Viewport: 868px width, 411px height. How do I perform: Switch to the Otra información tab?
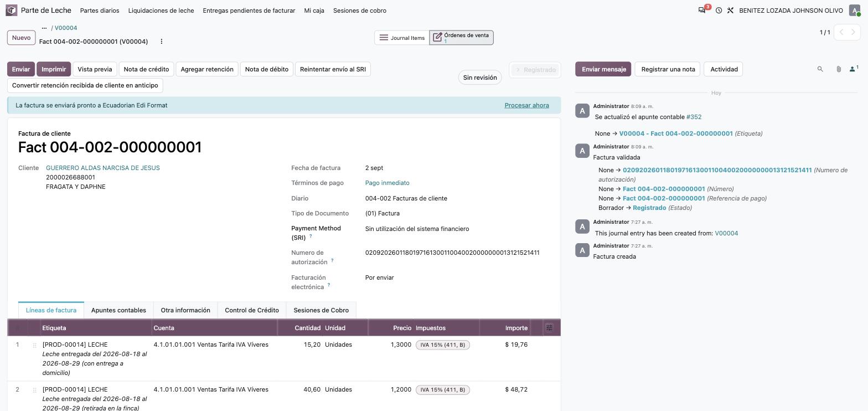click(x=185, y=310)
